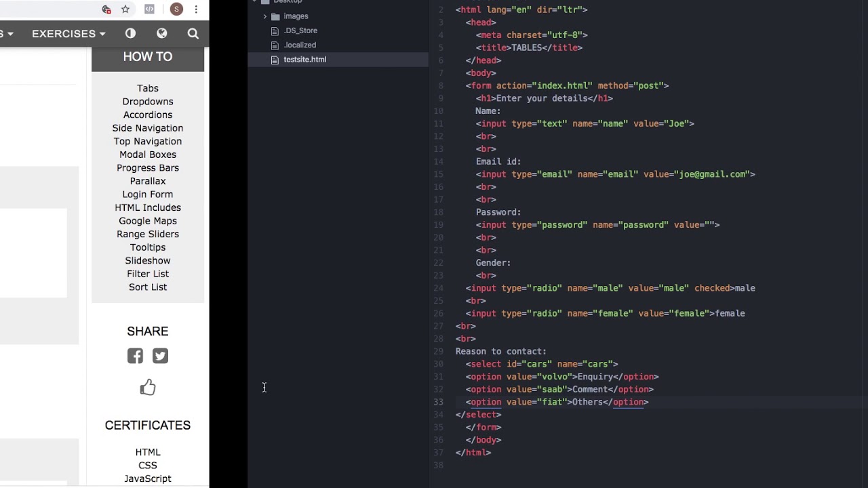
Task: Open Chrome's three-dot menu
Action: pyautogui.click(x=196, y=9)
